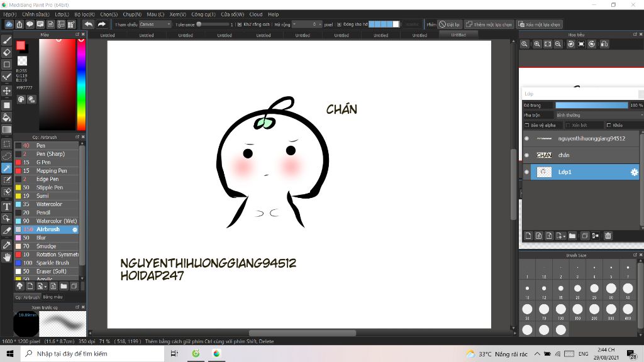Open the Tham chiếu Canvas dropdown

(155, 25)
